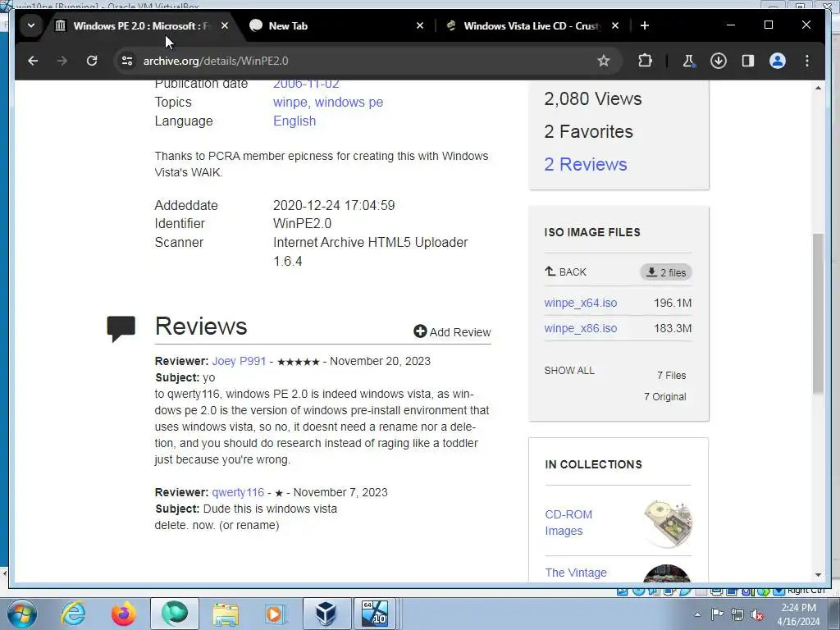Click Add Review button
This screenshot has height=630, width=840.
point(452,332)
